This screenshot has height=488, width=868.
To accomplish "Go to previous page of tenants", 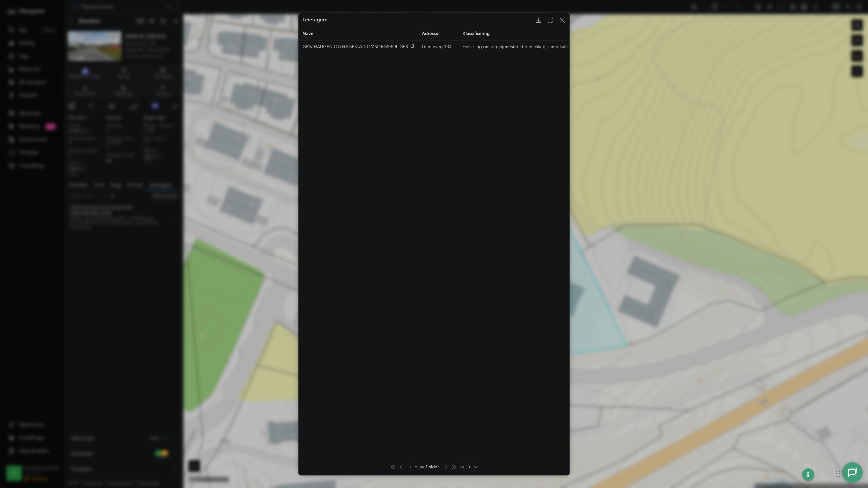I will (401, 467).
